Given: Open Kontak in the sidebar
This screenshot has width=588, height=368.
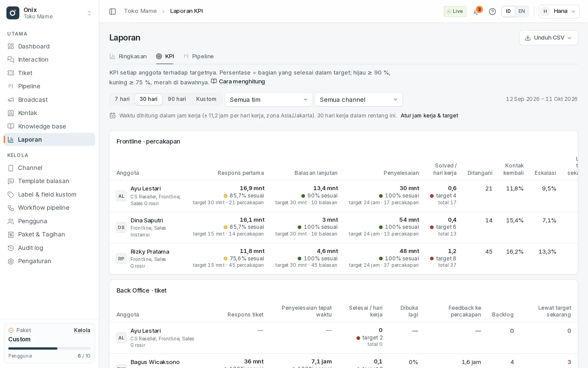Looking at the screenshot, I should [x=49, y=113].
